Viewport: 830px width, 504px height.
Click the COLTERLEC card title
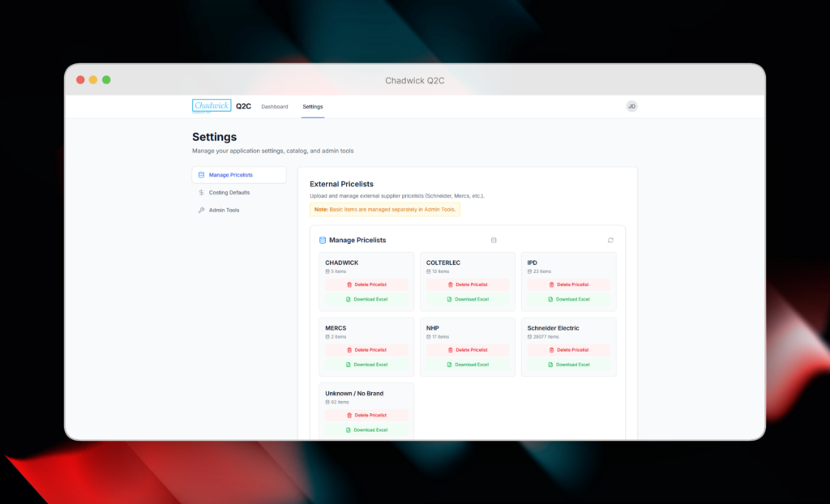(443, 263)
